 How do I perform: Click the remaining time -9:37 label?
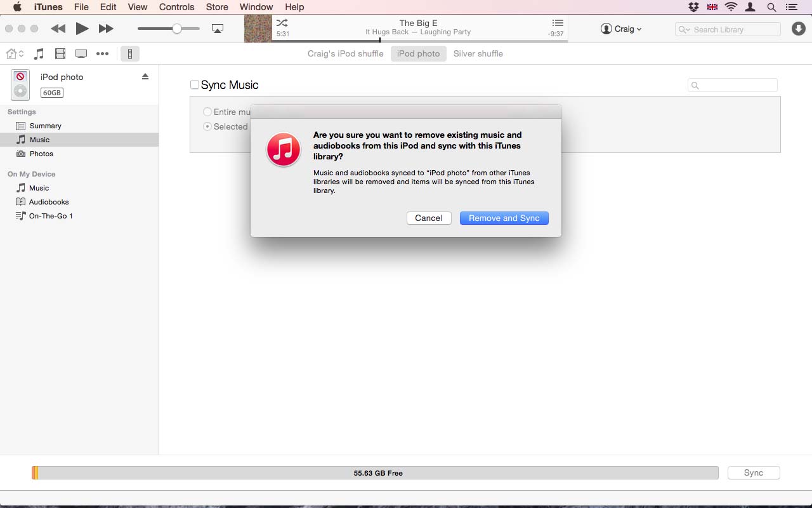pos(556,34)
